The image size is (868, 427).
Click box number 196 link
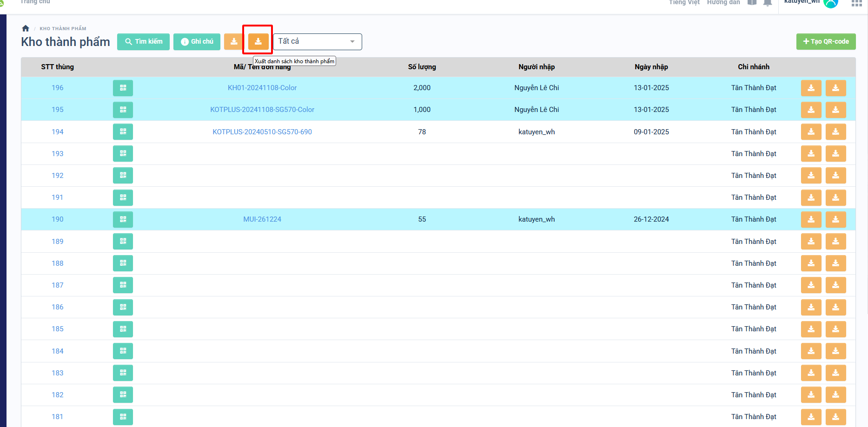58,88
